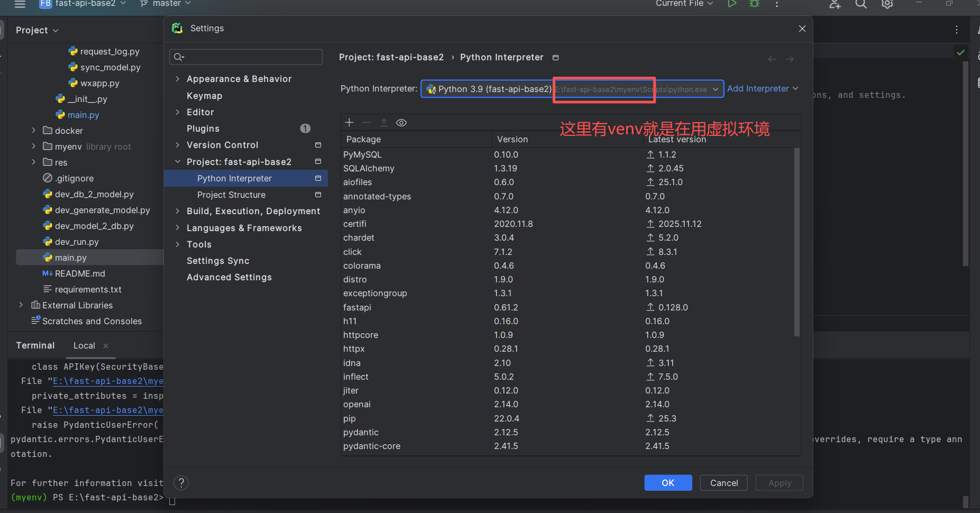Screen dimensions: 980x513
Task: Close the Settings dialog with the X
Action: (x=802, y=29)
